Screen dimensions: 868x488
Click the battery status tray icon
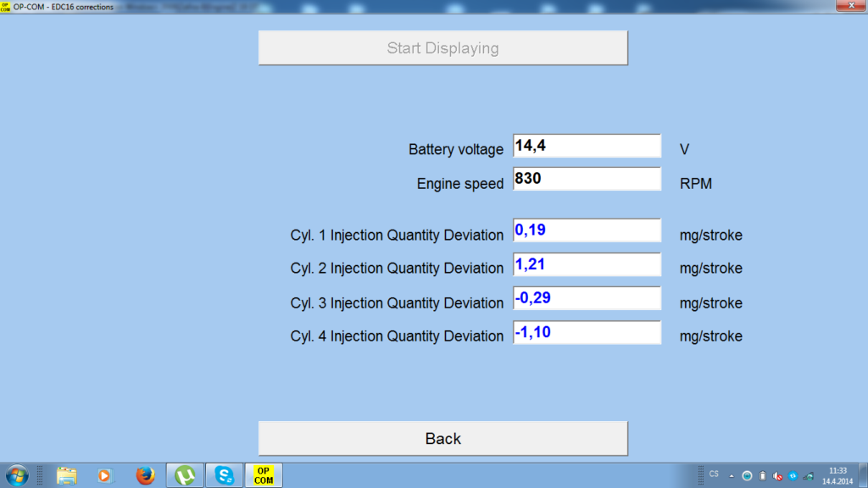coord(762,476)
